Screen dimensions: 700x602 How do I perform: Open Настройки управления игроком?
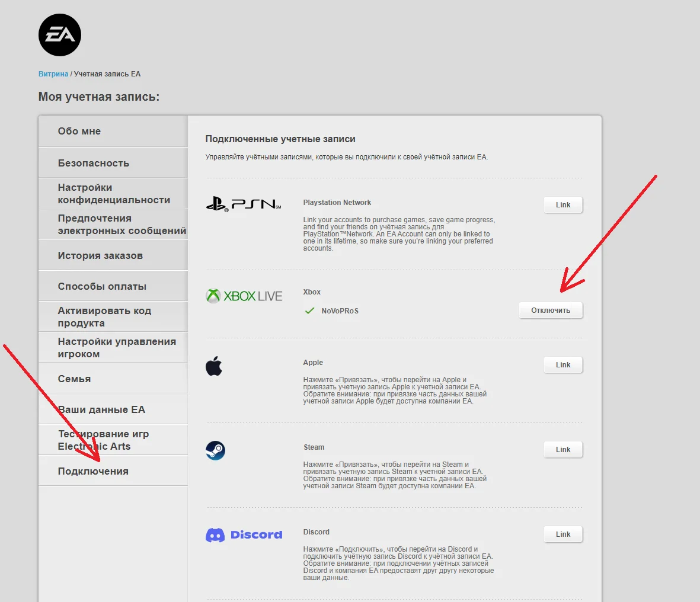tap(113, 348)
